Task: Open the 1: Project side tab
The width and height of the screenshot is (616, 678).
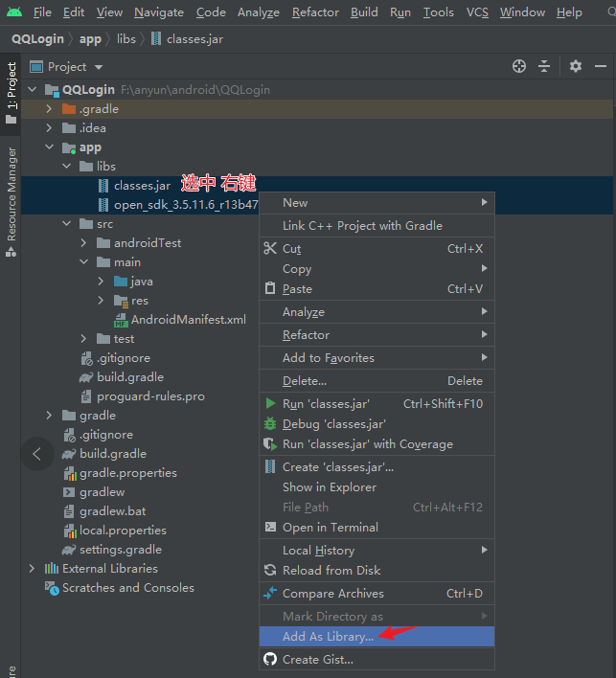Action: (x=11, y=94)
